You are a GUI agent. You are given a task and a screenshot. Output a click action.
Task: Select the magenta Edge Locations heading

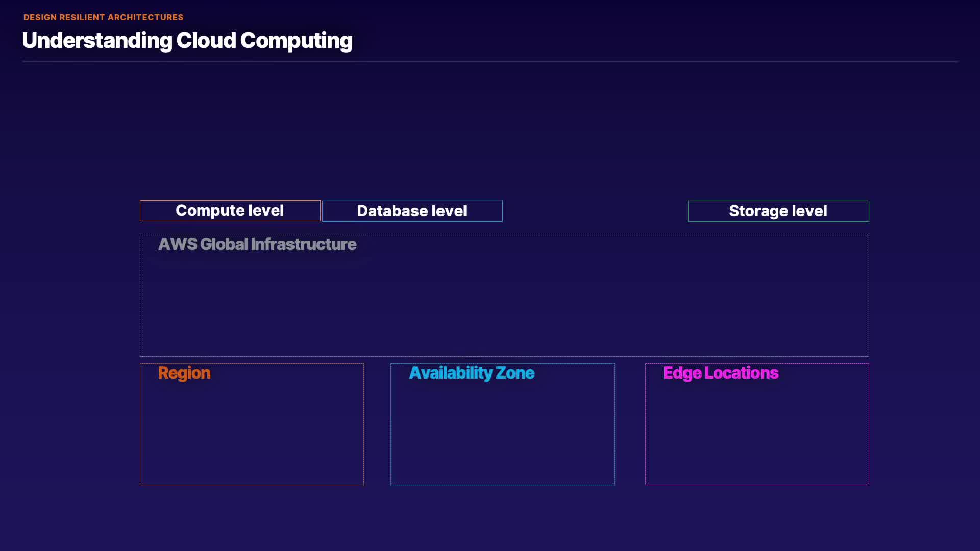tap(720, 373)
